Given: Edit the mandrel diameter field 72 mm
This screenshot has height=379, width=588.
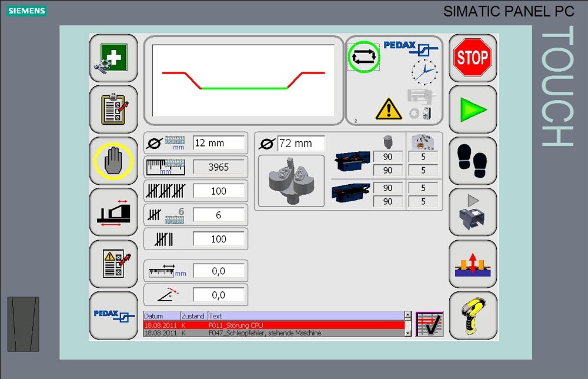Looking at the screenshot, I should pos(301,144).
